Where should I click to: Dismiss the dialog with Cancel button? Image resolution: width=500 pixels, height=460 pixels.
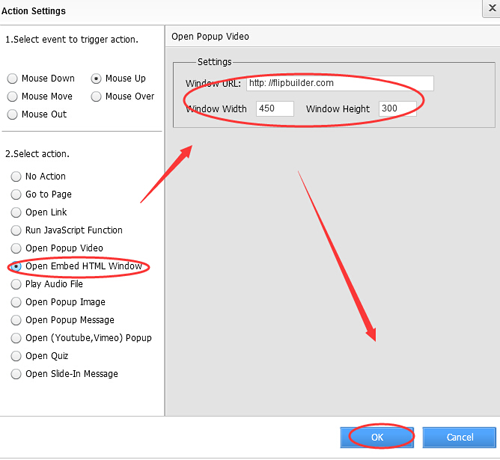tap(459, 437)
